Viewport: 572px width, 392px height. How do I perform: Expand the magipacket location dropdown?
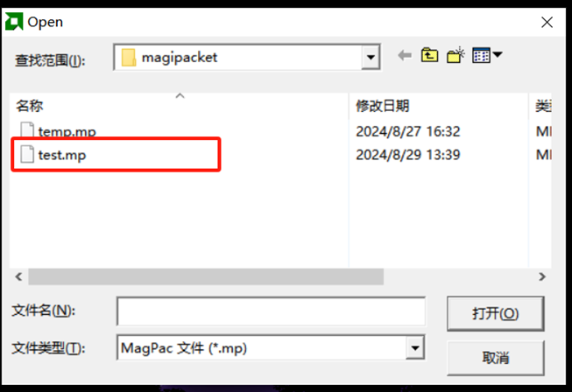coord(371,57)
